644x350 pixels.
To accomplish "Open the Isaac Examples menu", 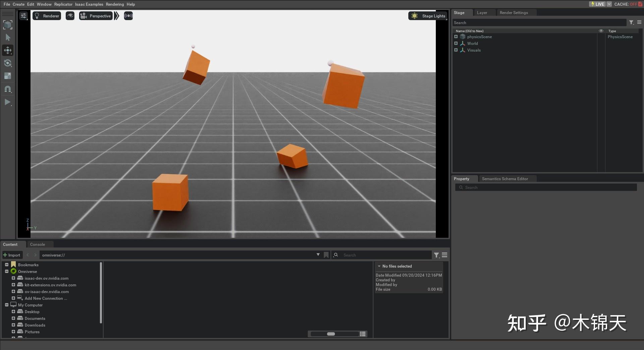I will click(x=89, y=4).
